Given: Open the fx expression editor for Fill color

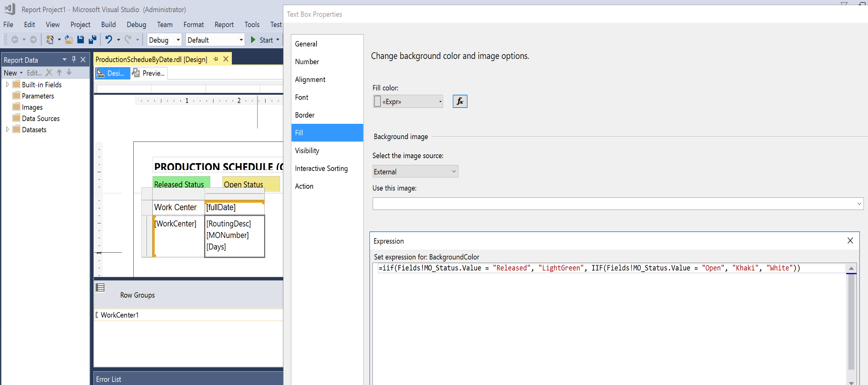Looking at the screenshot, I should [x=460, y=101].
